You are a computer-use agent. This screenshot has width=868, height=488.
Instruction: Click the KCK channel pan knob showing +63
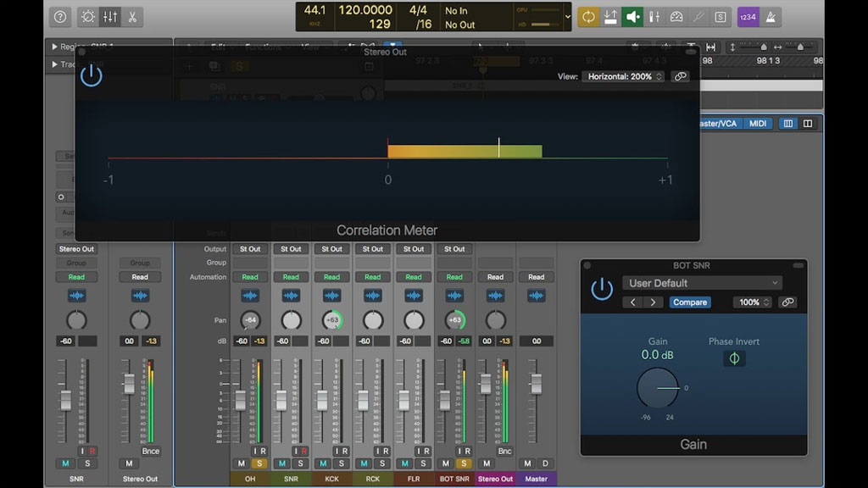point(332,319)
